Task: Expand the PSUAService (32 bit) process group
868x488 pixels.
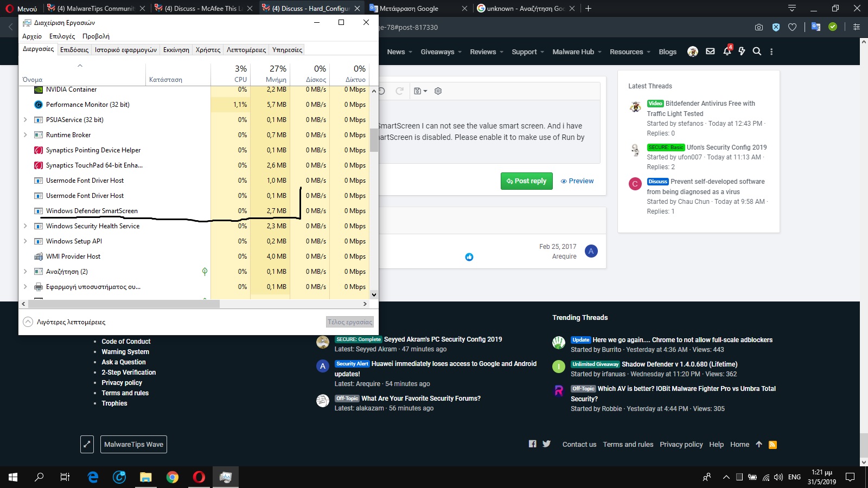Action: click(x=25, y=120)
